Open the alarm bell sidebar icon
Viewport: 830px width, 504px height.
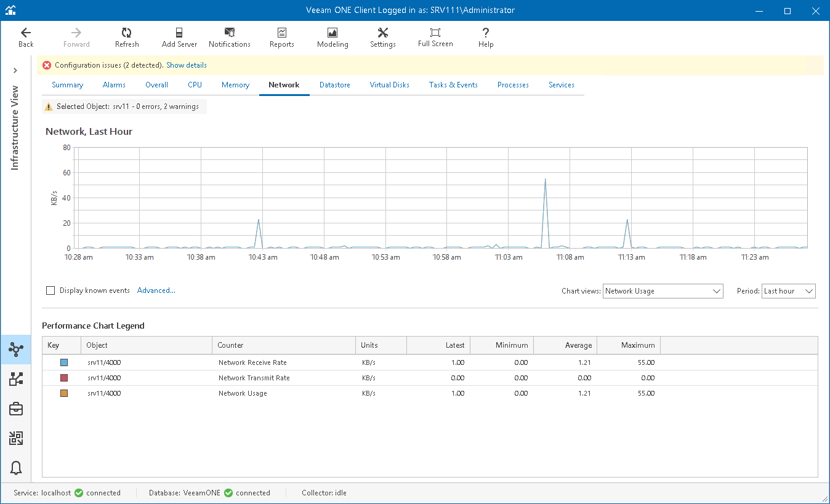(x=16, y=468)
